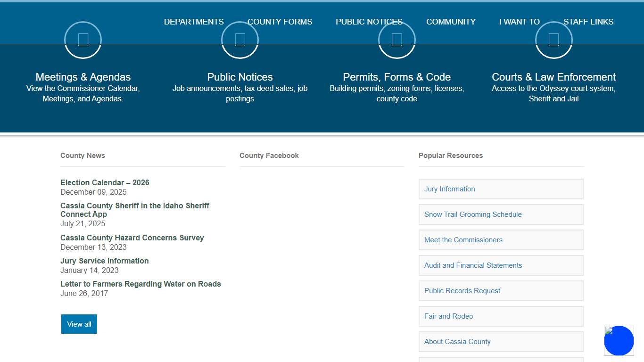Open the Jury Information resource
This screenshot has width=644, height=362.
[449, 189]
